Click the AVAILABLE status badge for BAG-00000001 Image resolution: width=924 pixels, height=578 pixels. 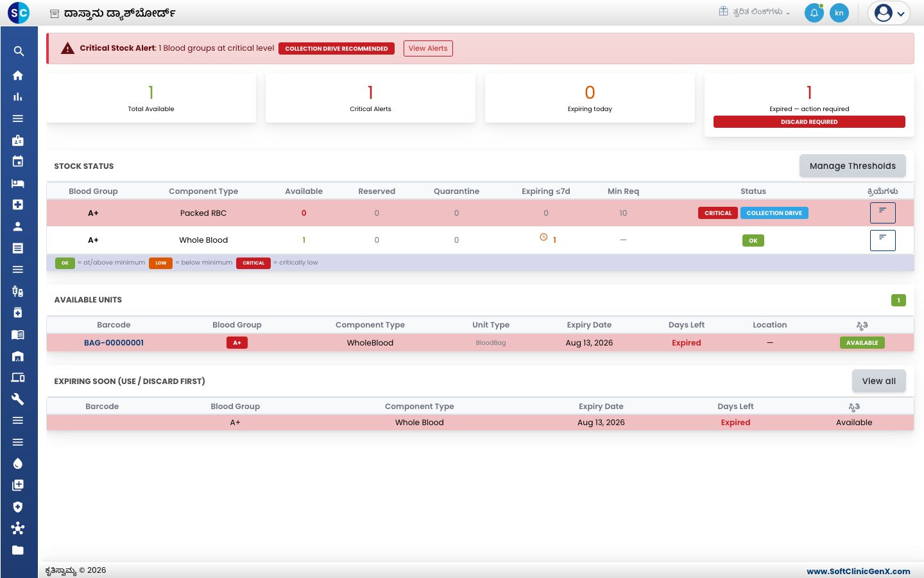(x=862, y=343)
